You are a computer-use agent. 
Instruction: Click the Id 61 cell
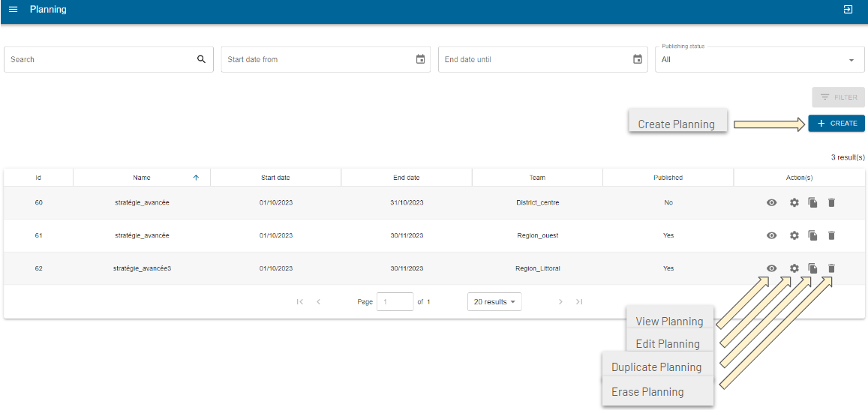(x=38, y=235)
